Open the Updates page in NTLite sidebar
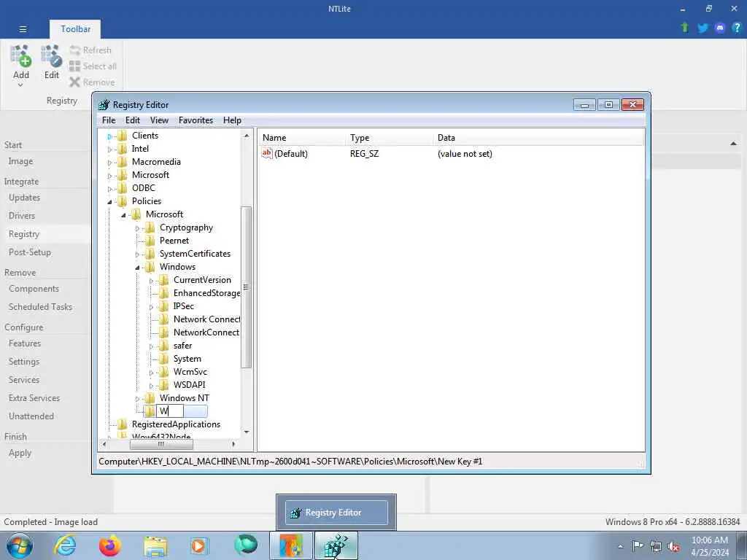Viewport: 747px width, 560px height. 24,198
